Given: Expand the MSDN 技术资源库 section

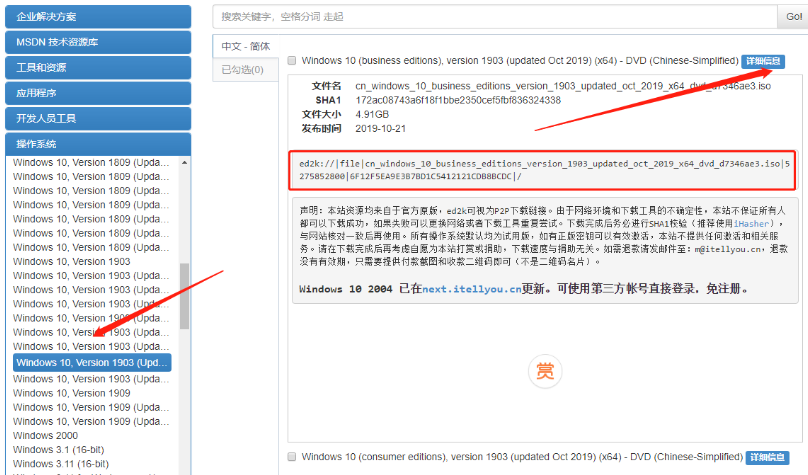Looking at the screenshot, I should pyautogui.click(x=97, y=42).
